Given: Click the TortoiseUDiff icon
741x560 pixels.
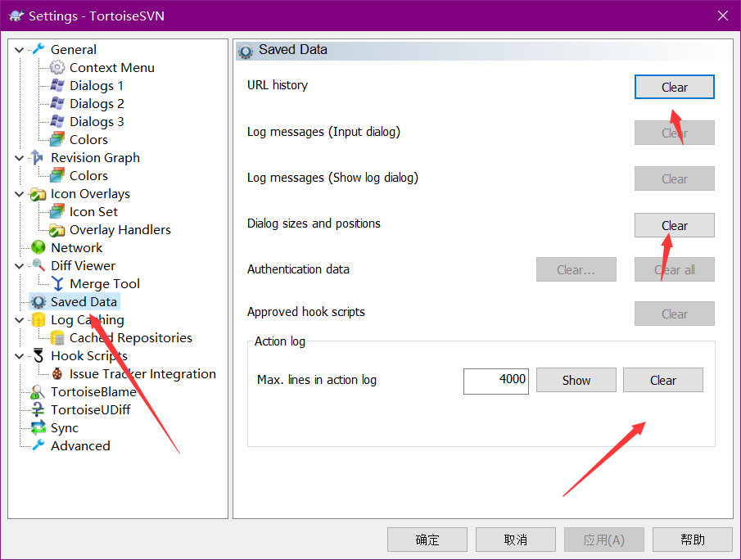Looking at the screenshot, I should point(38,409).
